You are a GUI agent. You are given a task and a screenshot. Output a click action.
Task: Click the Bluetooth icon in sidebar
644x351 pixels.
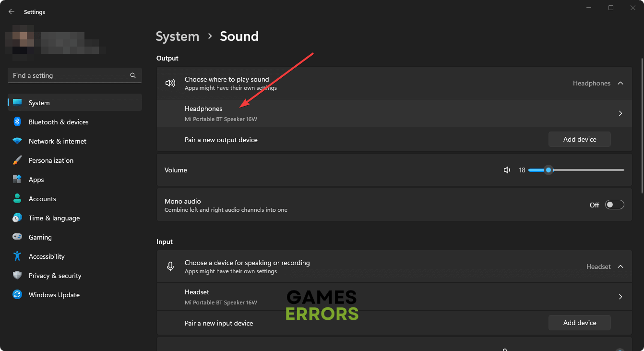coord(17,122)
